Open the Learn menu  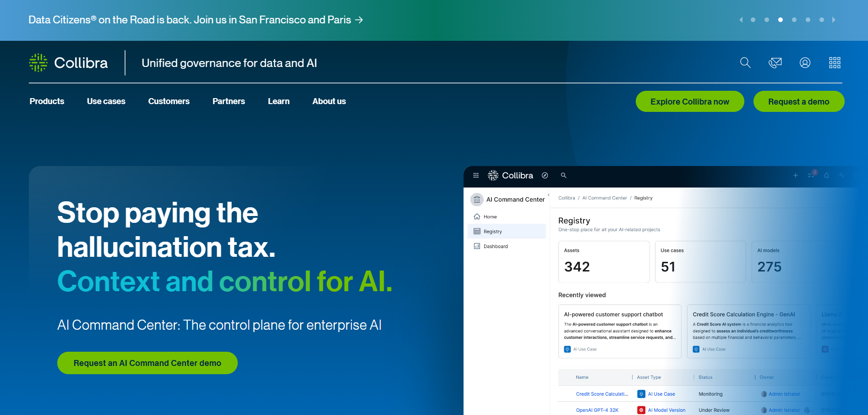278,101
